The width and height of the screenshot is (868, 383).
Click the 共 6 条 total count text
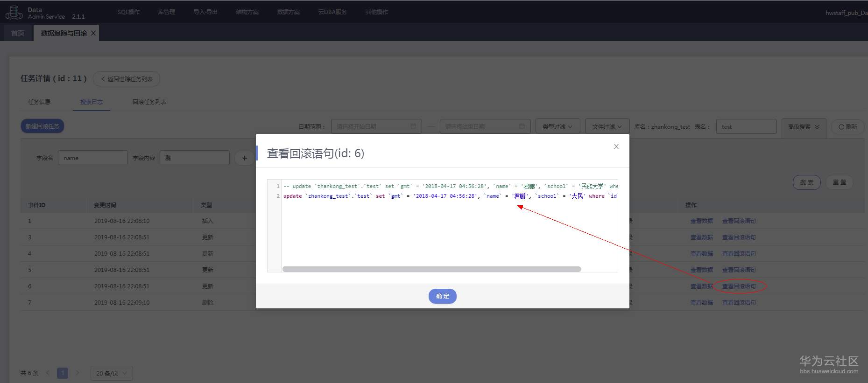(29, 373)
